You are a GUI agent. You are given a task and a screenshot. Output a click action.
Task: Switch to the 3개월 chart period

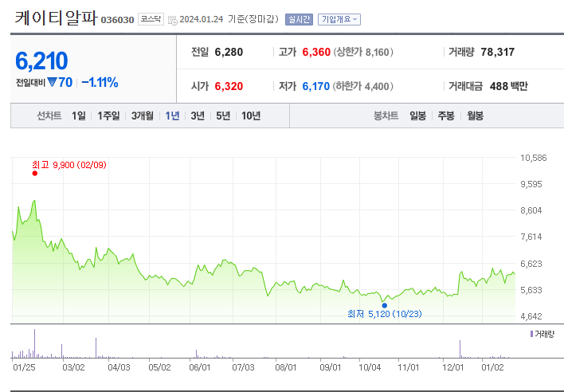[x=142, y=116]
